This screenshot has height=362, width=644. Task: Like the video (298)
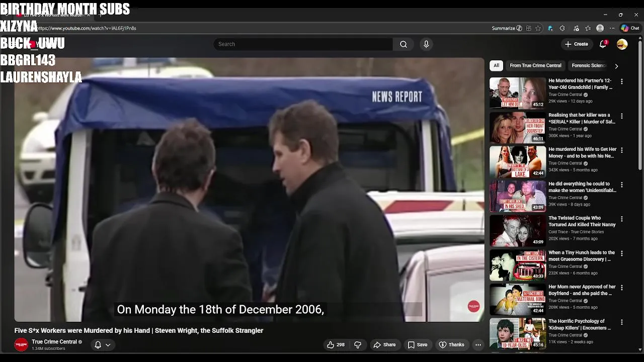pos(336,345)
